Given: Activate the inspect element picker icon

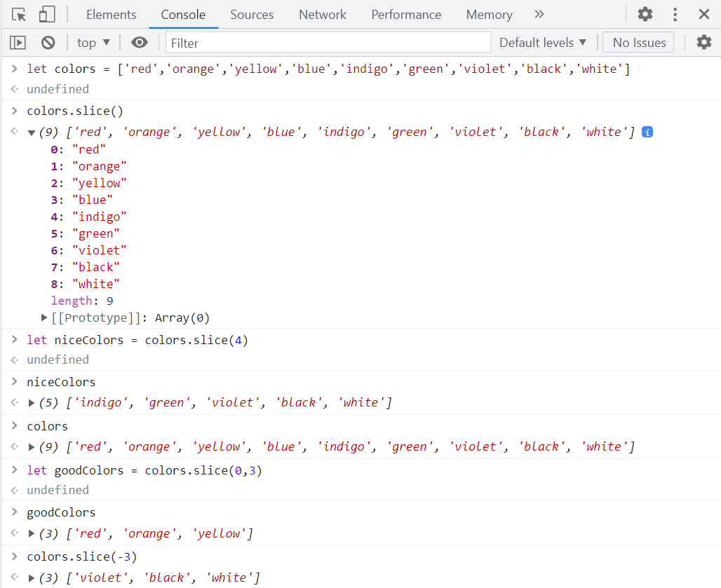Looking at the screenshot, I should (x=19, y=15).
